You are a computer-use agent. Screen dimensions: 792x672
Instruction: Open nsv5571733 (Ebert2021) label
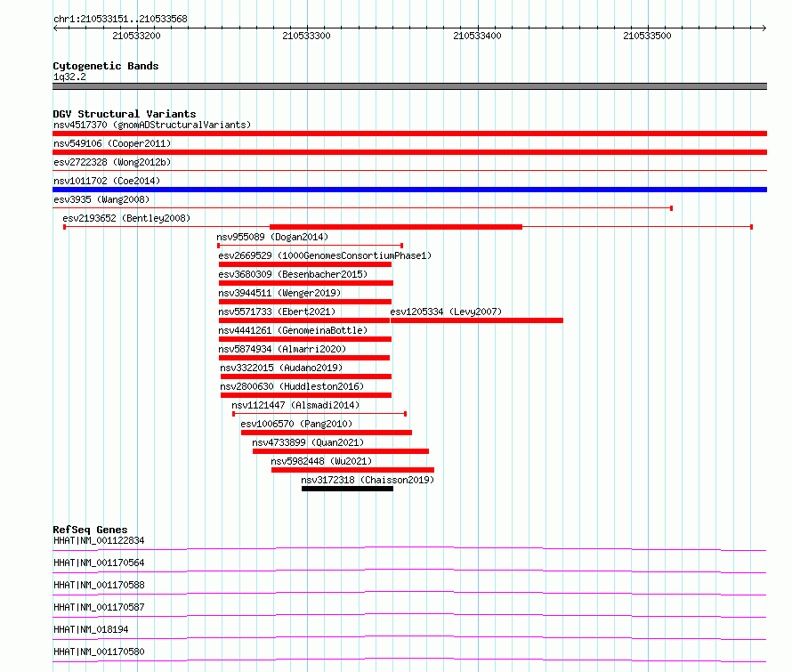277,312
